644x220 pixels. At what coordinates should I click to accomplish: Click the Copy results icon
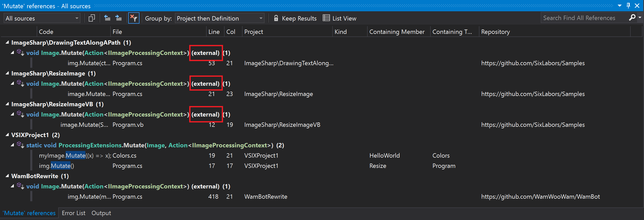click(x=92, y=18)
